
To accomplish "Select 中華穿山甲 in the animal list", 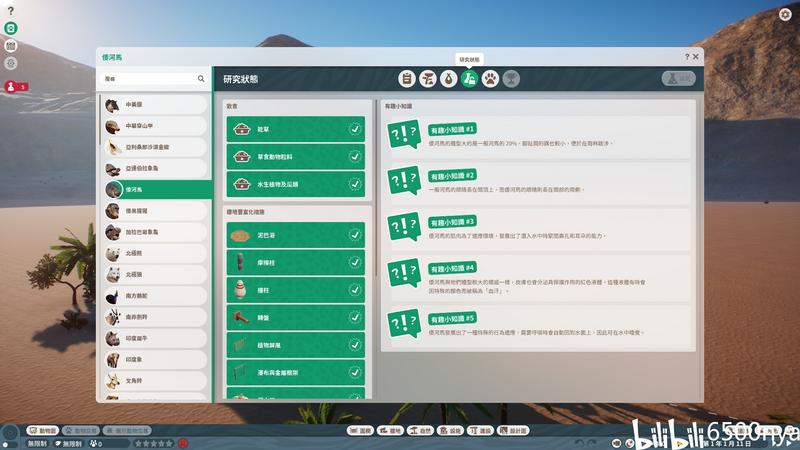I will tap(156, 126).
